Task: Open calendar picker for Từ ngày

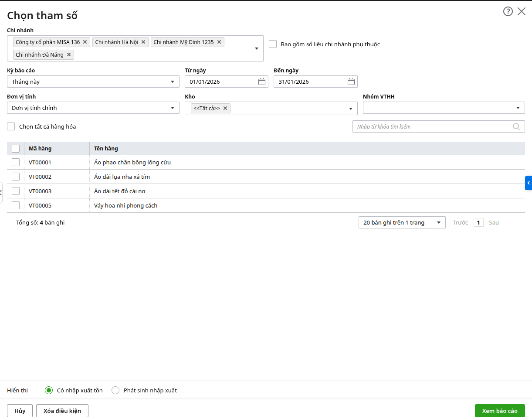Action: click(x=262, y=82)
